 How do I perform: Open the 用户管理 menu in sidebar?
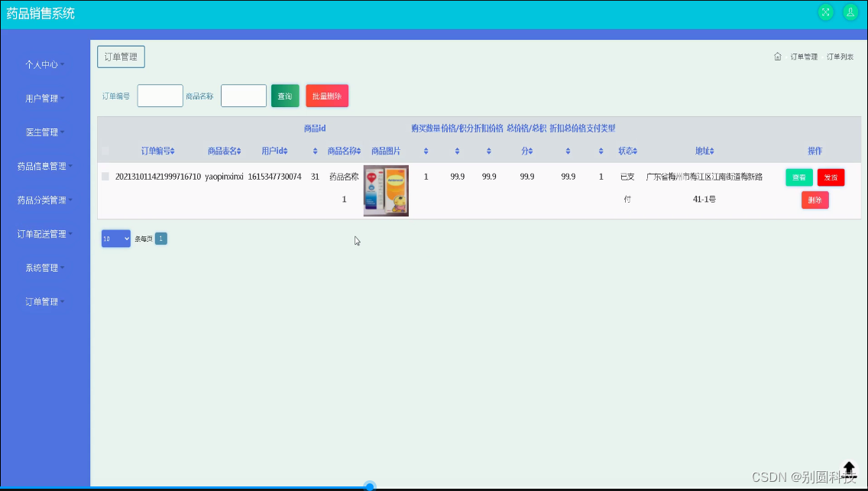(44, 98)
